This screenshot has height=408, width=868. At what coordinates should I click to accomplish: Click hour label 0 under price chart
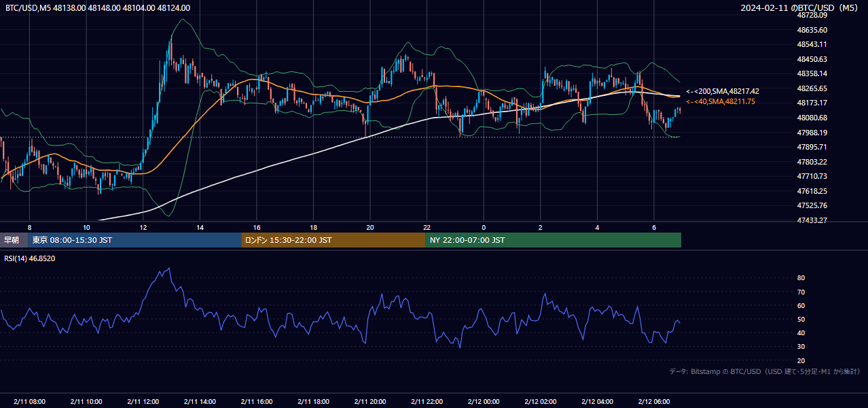pyautogui.click(x=484, y=227)
